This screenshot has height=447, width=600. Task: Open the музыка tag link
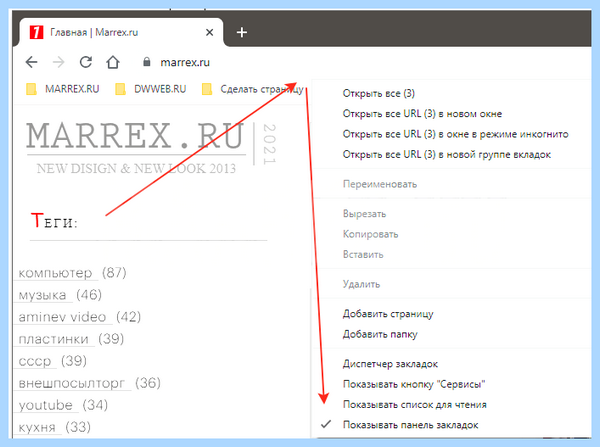(42, 295)
